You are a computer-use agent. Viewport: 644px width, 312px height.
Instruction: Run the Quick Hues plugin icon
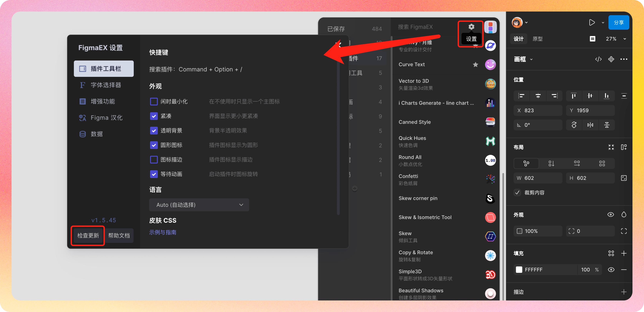point(490,141)
